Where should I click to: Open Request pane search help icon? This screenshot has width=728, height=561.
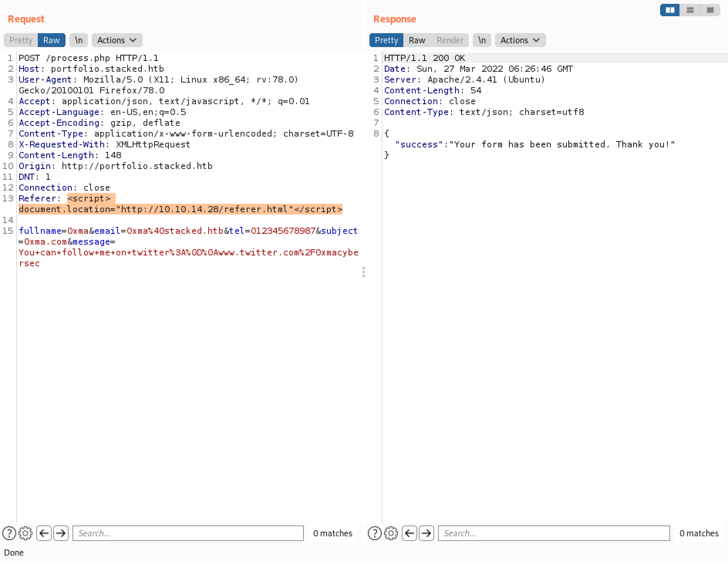pos(9,533)
